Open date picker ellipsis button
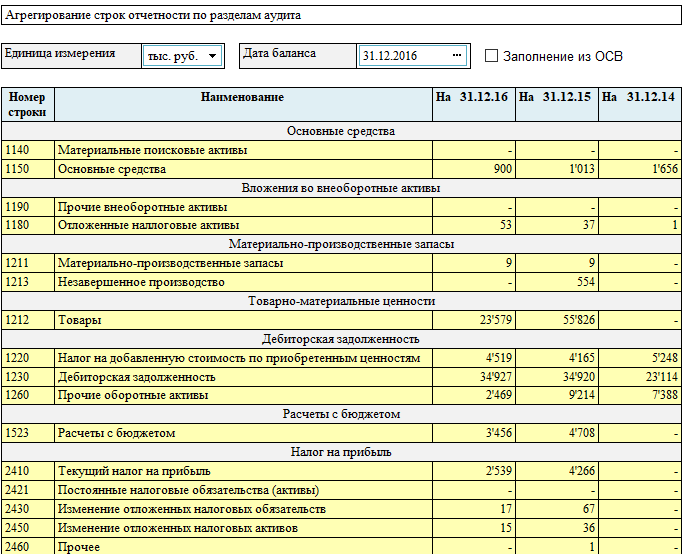The image size is (684, 554). click(457, 55)
